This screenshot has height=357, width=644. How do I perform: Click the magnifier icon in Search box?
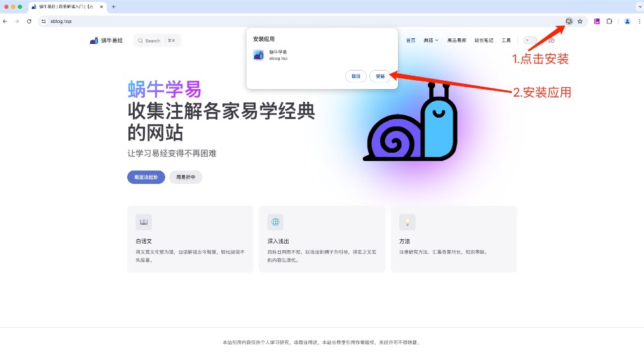pyautogui.click(x=140, y=41)
